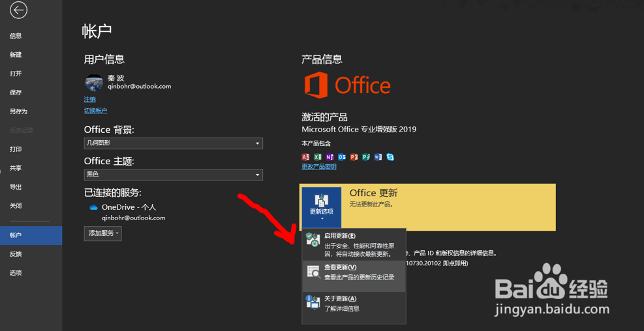Click the Skype app icon
The image size is (644, 331).
click(x=390, y=156)
